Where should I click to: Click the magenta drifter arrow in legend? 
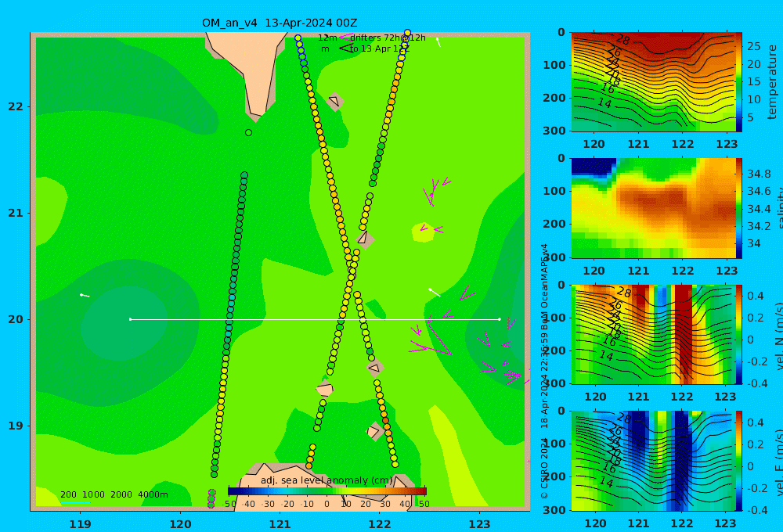pos(346,37)
